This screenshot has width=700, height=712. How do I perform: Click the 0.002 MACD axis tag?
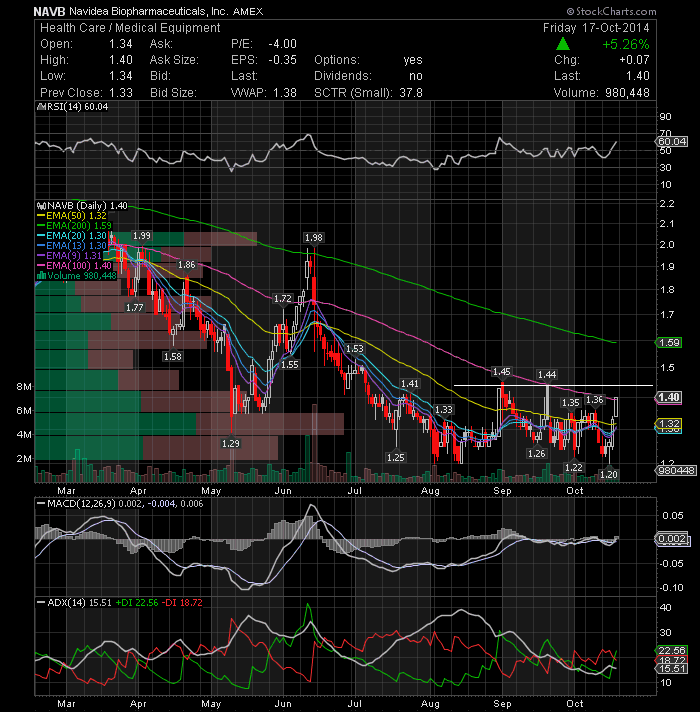tap(672, 539)
